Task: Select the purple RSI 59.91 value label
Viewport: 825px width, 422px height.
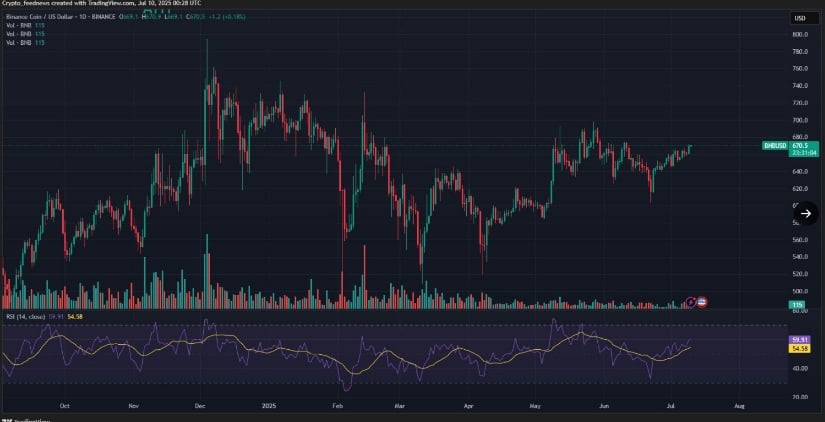Action: click(x=799, y=340)
